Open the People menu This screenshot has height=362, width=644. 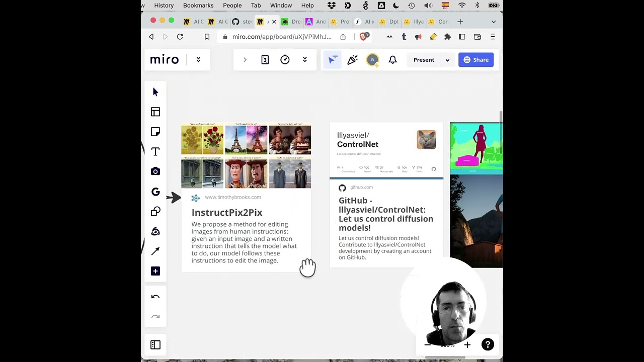click(x=232, y=5)
